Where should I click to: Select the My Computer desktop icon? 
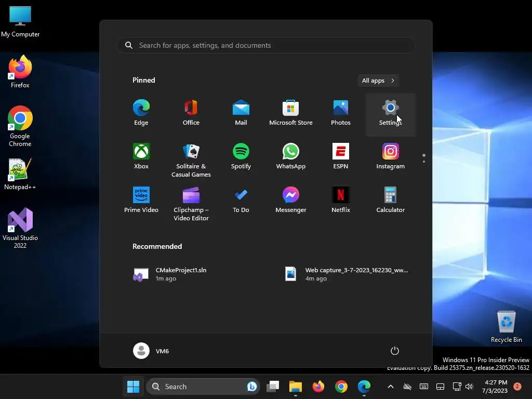click(x=20, y=21)
